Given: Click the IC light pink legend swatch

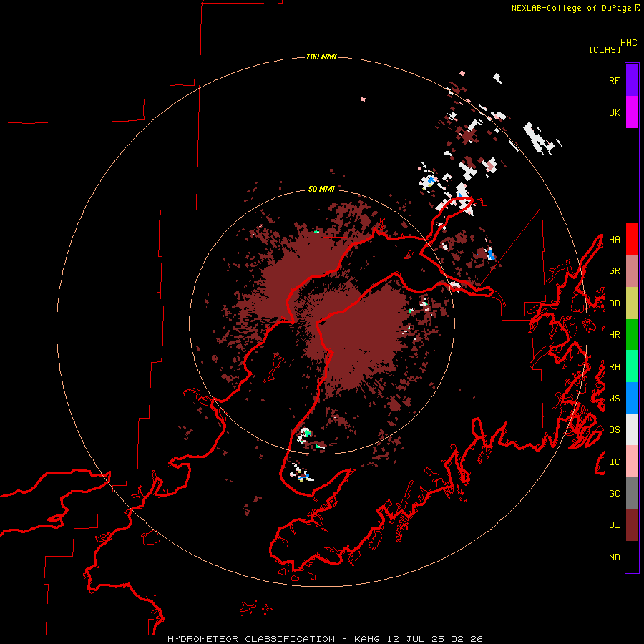Looking at the screenshot, I should tap(632, 462).
